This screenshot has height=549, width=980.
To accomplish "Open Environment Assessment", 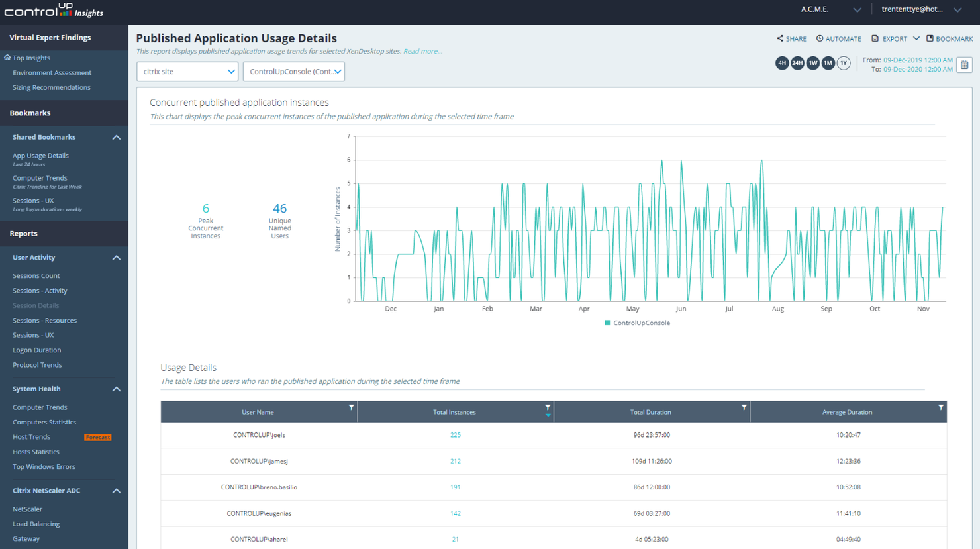I will [52, 73].
